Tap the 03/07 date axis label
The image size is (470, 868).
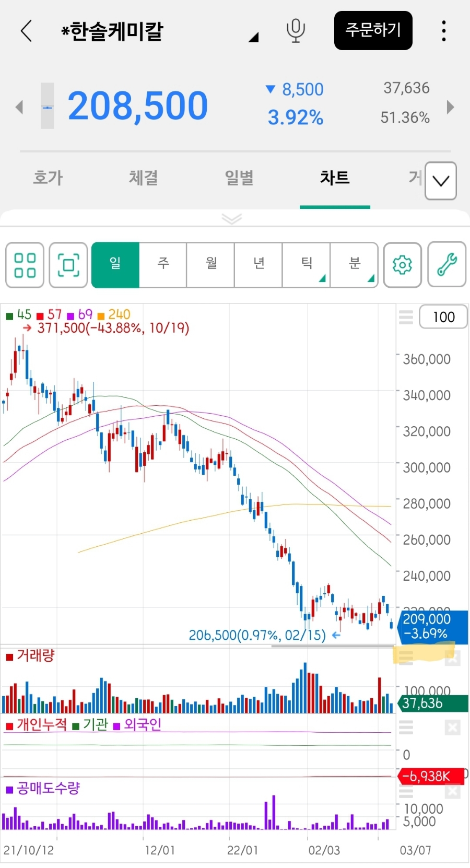click(x=416, y=850)
